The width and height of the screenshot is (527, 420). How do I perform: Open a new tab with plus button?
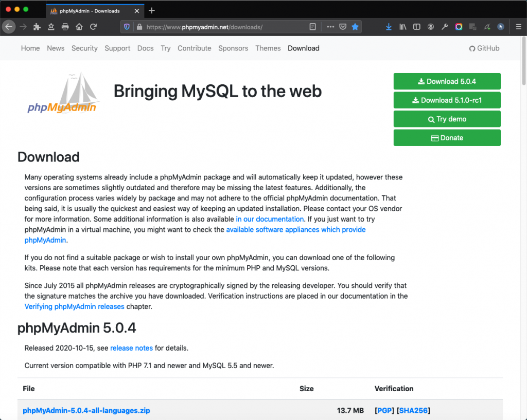click(x=152, y=11)
